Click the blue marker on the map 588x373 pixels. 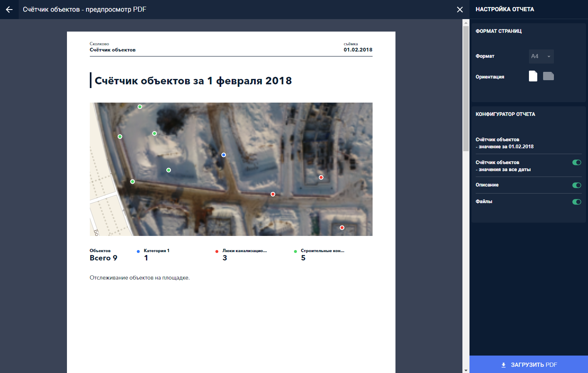224,155
